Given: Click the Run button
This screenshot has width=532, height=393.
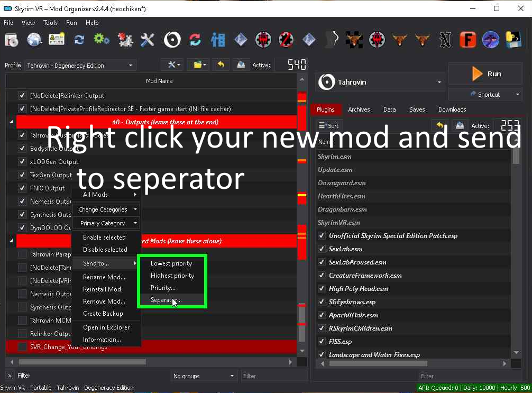Looking at the screenshot, I should [x=485, y=74].
